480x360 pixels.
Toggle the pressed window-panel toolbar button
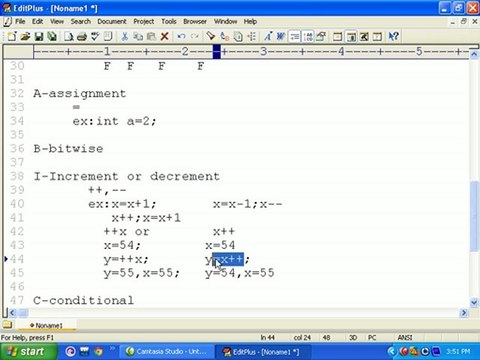tap(351, 36)
